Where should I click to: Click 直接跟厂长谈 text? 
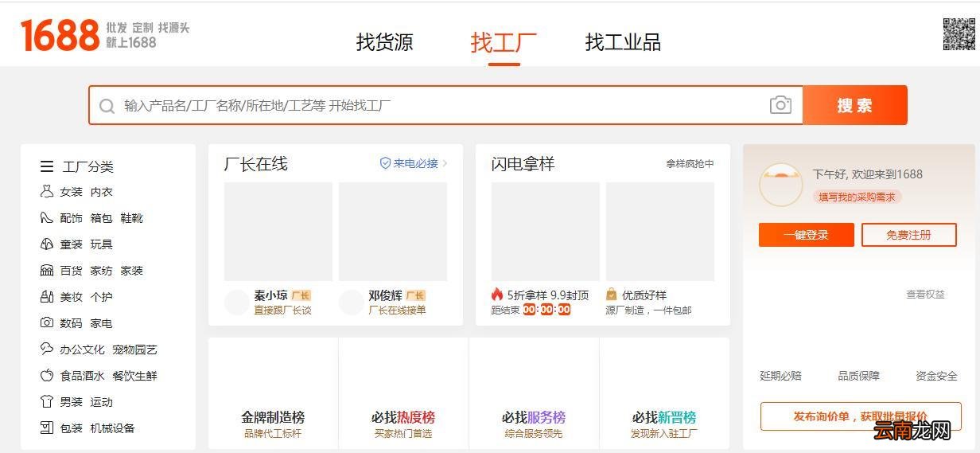point(282,310)
